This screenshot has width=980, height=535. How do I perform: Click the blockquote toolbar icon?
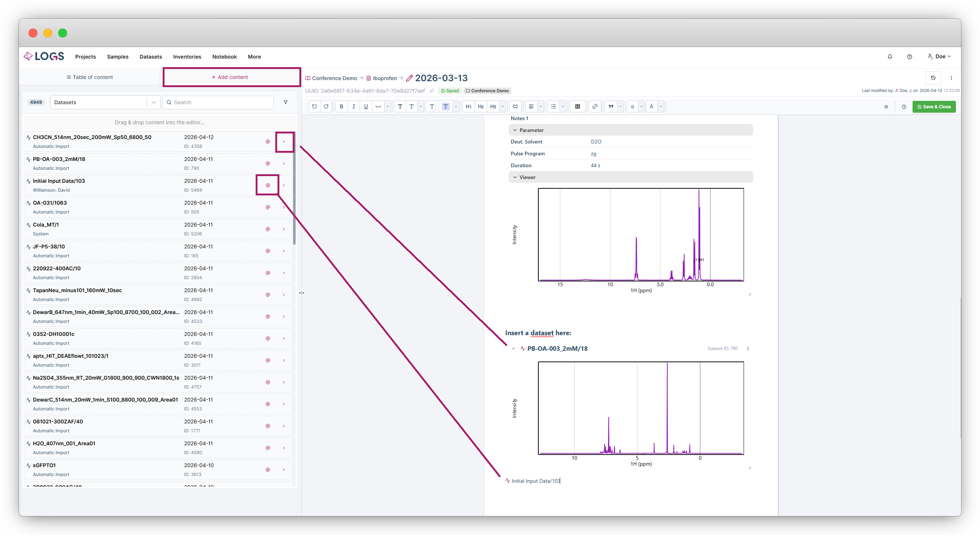(x=611, y=107)
